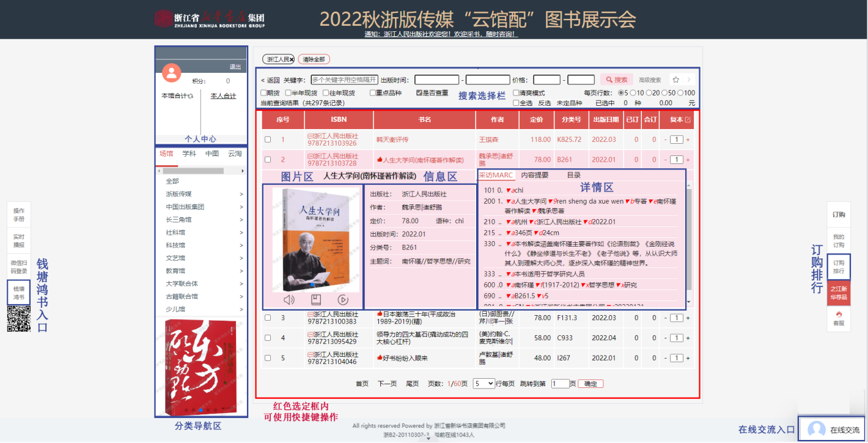Click the video play icon under the cover

tap(343, 300)
